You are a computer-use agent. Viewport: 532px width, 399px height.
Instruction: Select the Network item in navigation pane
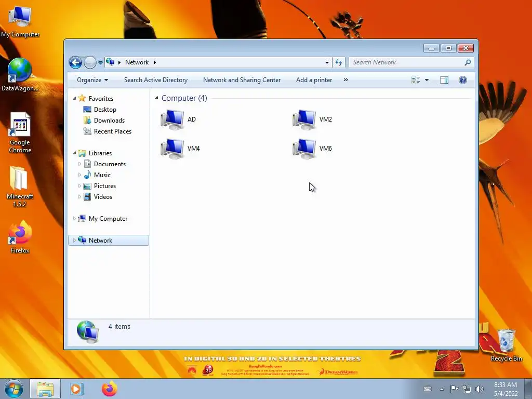click(109, 240)
